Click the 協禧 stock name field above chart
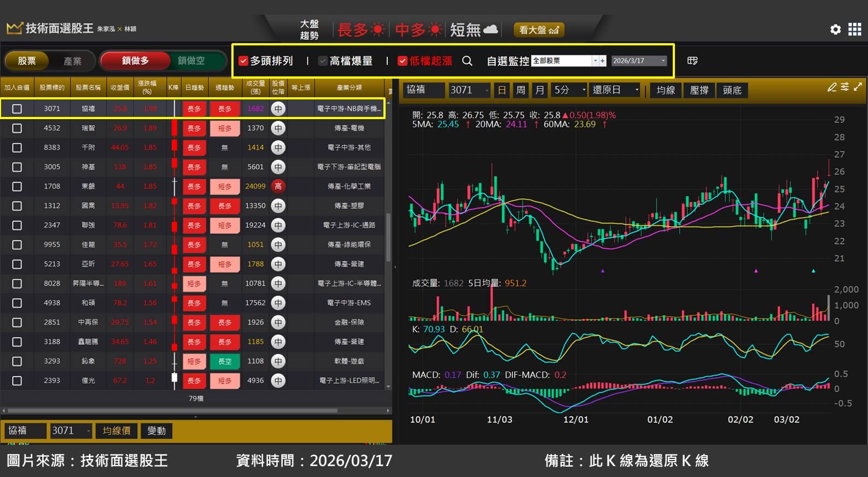Screen dimensions: 868x477 tap(424, 90)
